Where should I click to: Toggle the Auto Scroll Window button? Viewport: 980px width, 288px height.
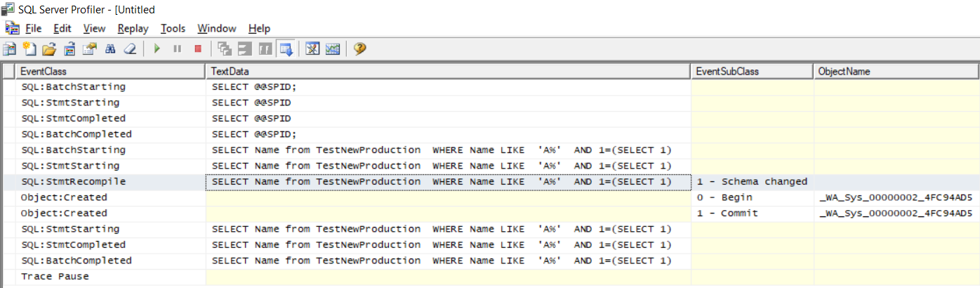tap(286, 49)
